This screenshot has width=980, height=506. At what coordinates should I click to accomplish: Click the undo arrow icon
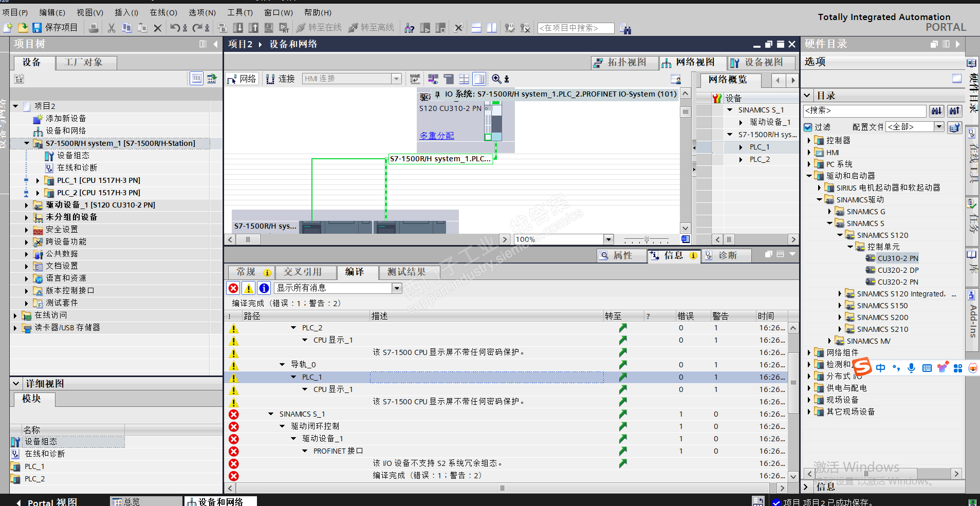coord(175,28)
